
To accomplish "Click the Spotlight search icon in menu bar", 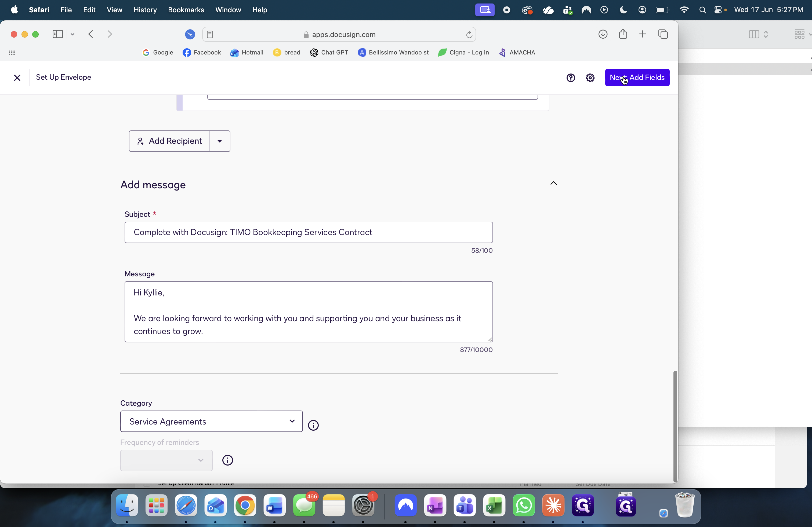I will coord(702,10).
